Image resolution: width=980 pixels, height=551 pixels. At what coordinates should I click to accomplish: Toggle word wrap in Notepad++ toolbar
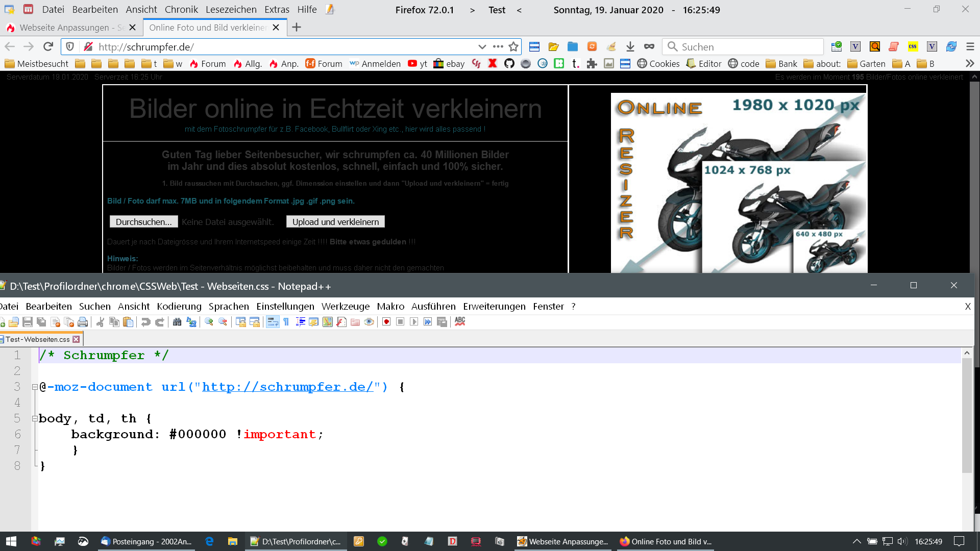coord(273,322)
